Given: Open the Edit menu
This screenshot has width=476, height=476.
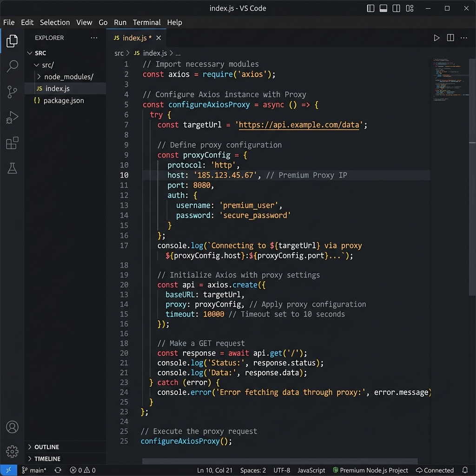Looking at the screenshot, I should coord(27,22).
